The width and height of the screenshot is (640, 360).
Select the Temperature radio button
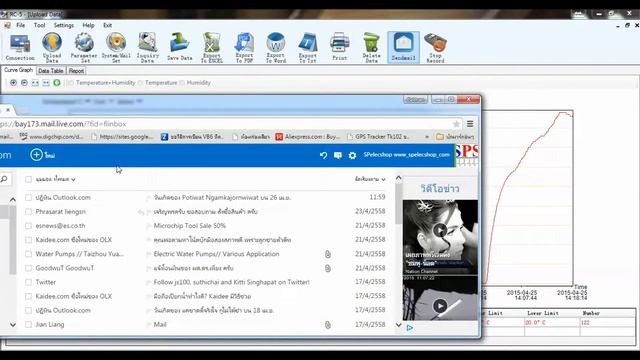[x=140, y=83]
